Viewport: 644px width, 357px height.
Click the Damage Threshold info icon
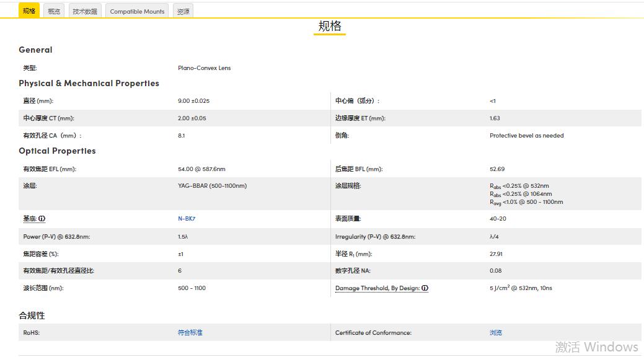(425, 288)
